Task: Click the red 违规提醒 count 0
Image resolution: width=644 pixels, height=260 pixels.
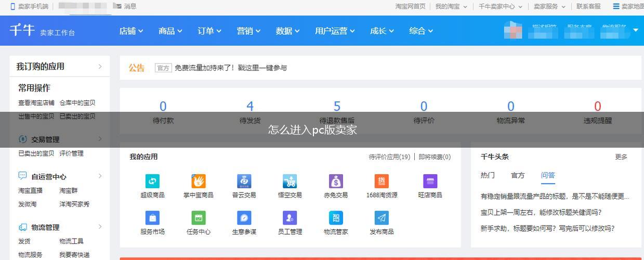Action: 598,106
